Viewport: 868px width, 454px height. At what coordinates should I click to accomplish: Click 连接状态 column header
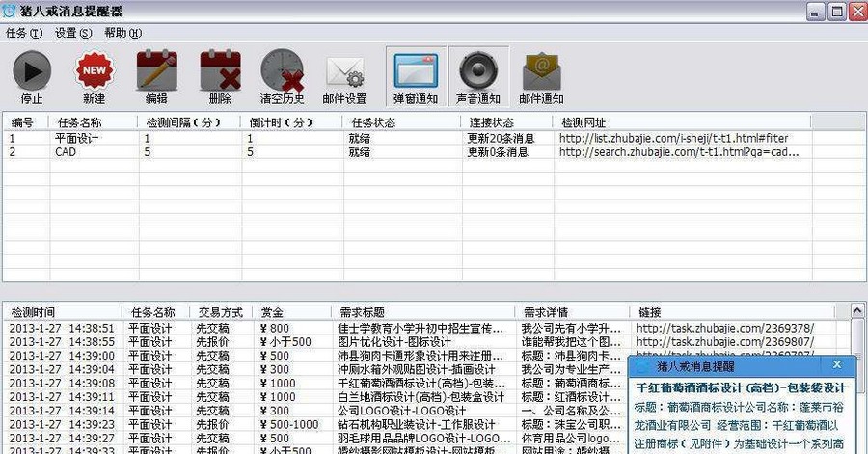point(507,122)
